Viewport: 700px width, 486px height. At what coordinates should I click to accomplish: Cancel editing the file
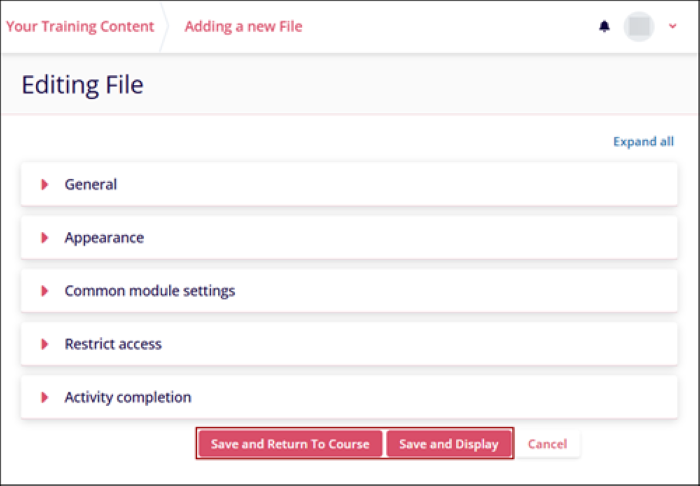pos(547,444)
